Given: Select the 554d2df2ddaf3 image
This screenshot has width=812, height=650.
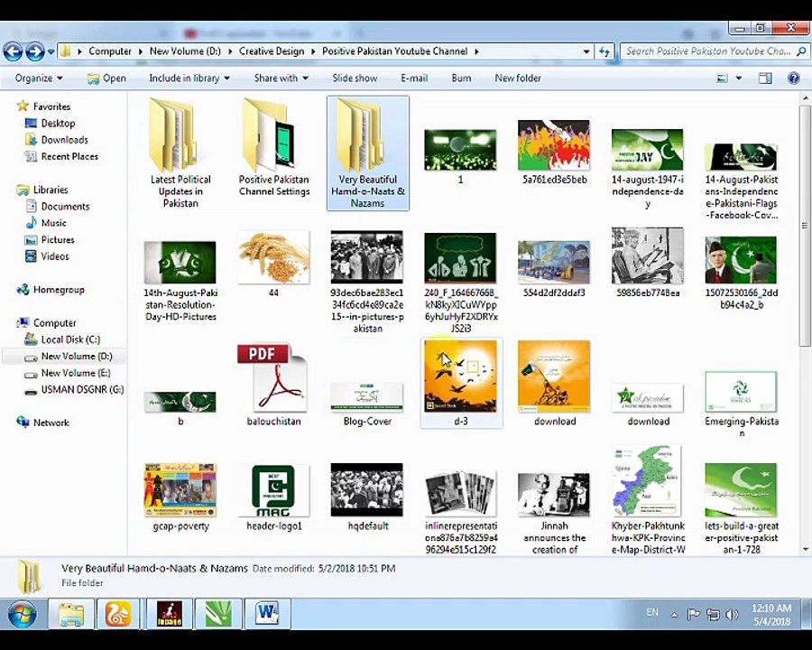Looking at the screenshot, I should (x=554, y=268).
